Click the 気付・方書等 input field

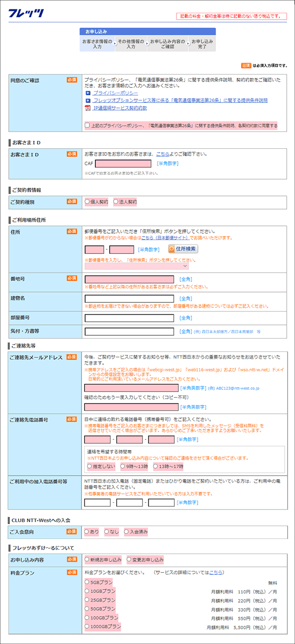129,332
